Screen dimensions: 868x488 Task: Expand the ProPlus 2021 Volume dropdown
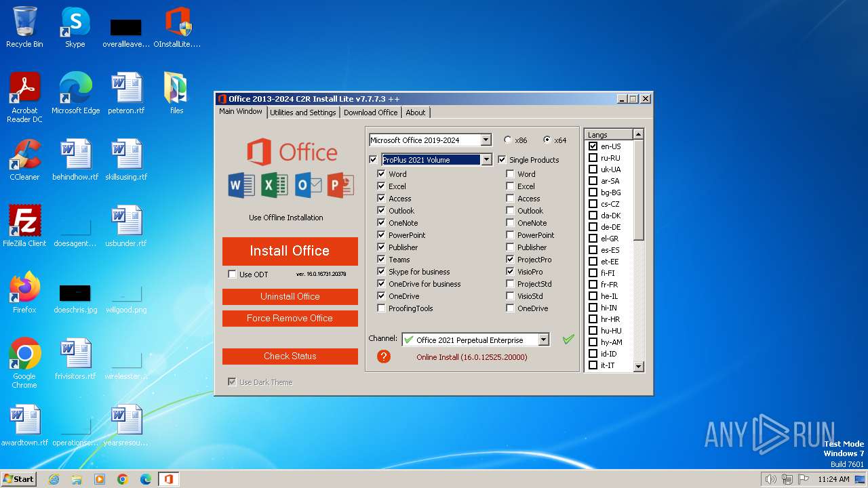[x=486, y=160]
